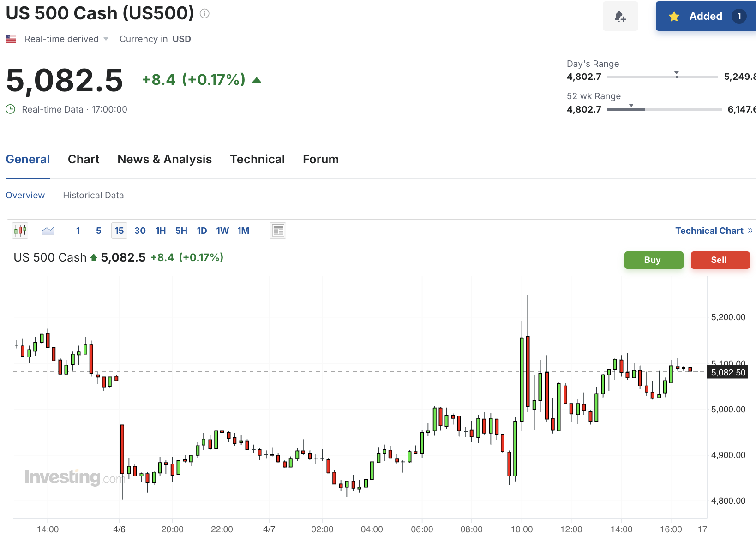Click the 5,082.50 current price label on axis
Image resolution: width=756 pixels, height=547 pixels.
728,373
